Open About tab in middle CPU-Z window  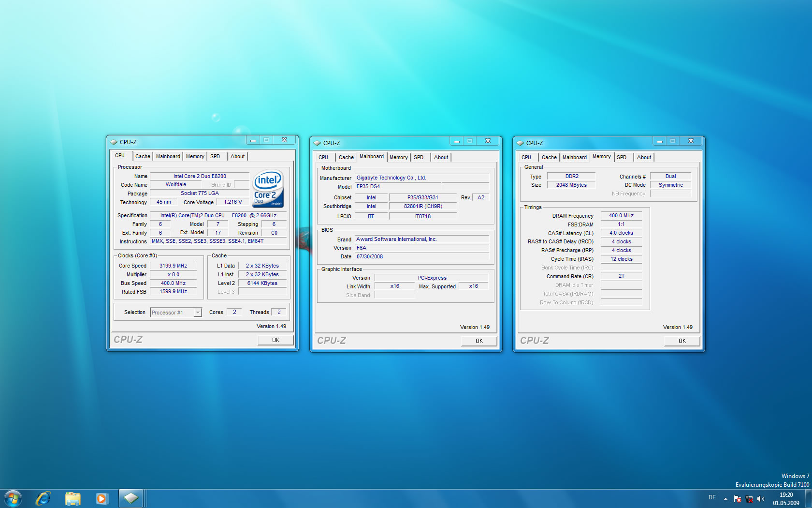pos(441,158)
